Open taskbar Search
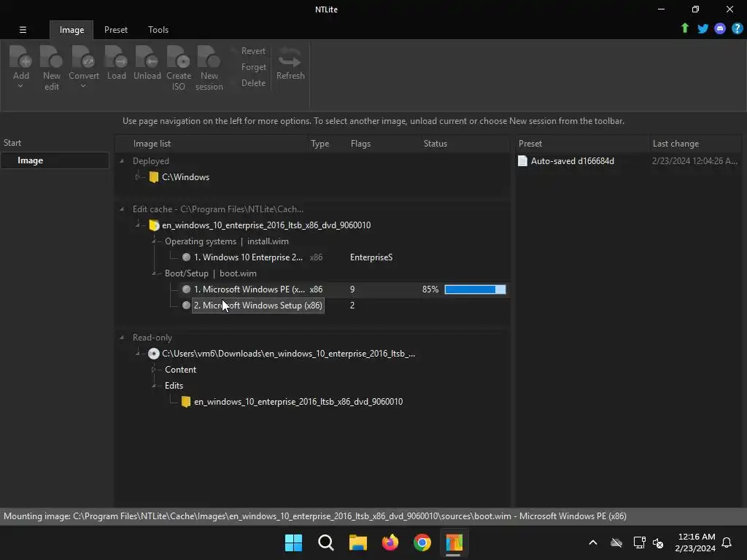Viewport: 747px width, 560px height. click(x=326, y=542)
